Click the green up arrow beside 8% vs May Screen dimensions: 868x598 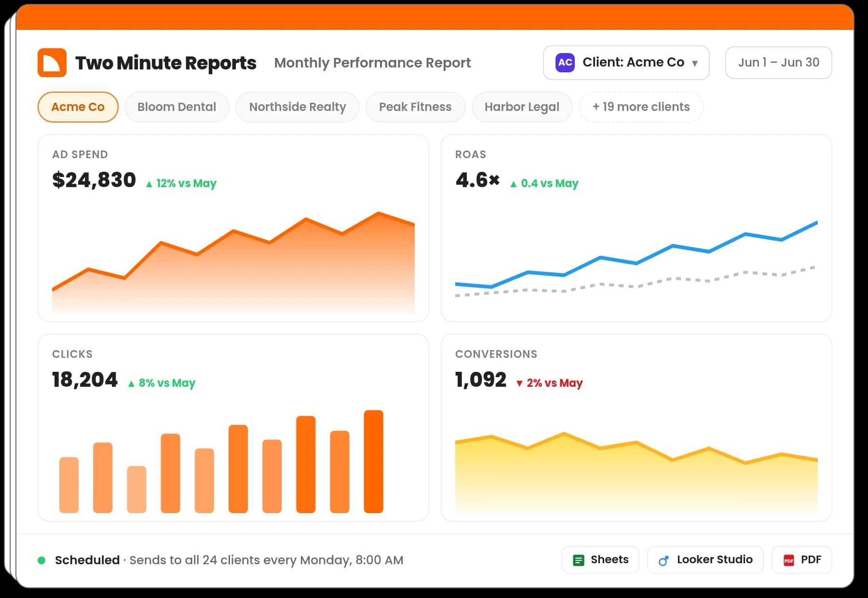(x=131, y=384)
